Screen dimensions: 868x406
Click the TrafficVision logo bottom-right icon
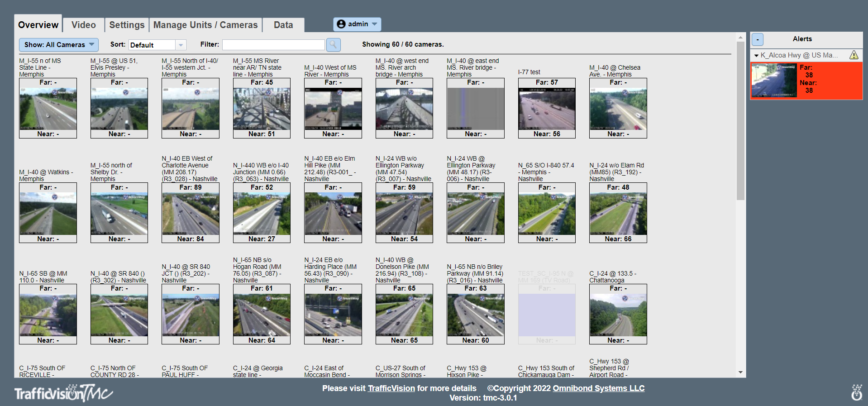pos(856,392)
